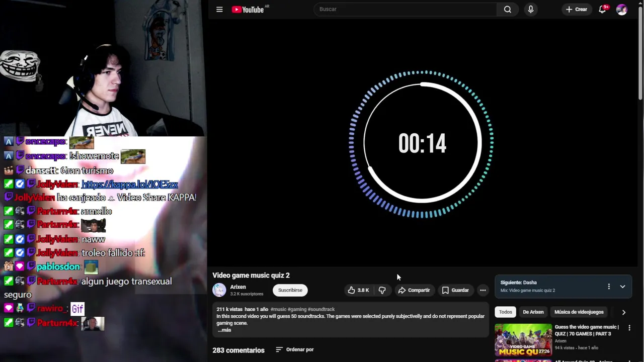This screenshot has width=644, height=362.
Task: Open the YouTube hamburger guide menu
Action: coord(219,9)
